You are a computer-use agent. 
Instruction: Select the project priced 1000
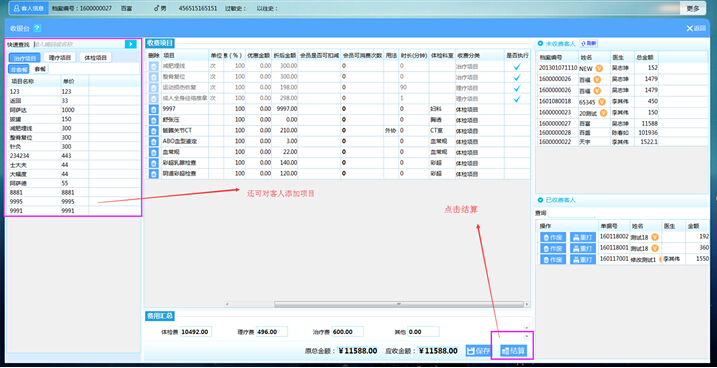coord(75,110)
